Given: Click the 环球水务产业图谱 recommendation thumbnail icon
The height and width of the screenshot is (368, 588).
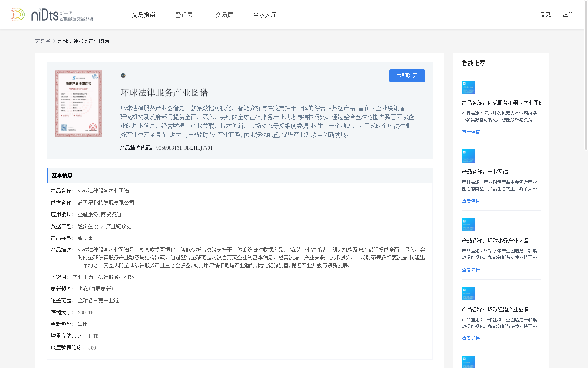Looking at the screenshot, I should pyautogui.click(x=469, y=225).
